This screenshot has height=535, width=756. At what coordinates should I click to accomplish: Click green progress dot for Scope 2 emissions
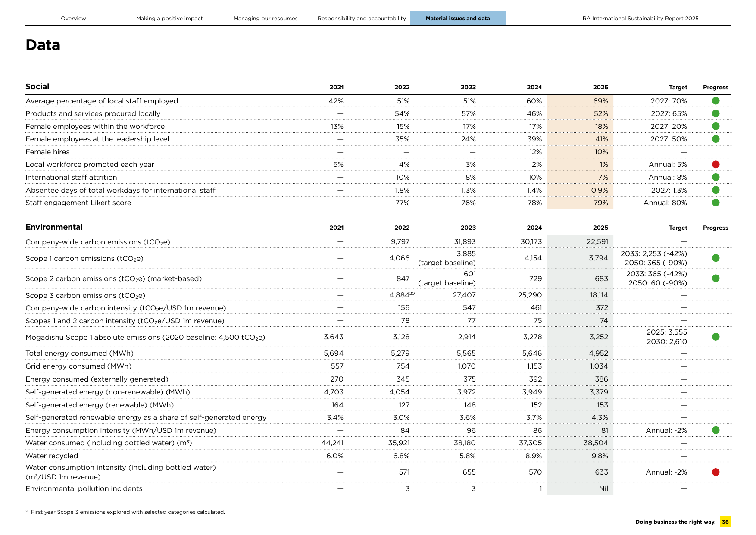pyautogui.click(x=716, y=278)
